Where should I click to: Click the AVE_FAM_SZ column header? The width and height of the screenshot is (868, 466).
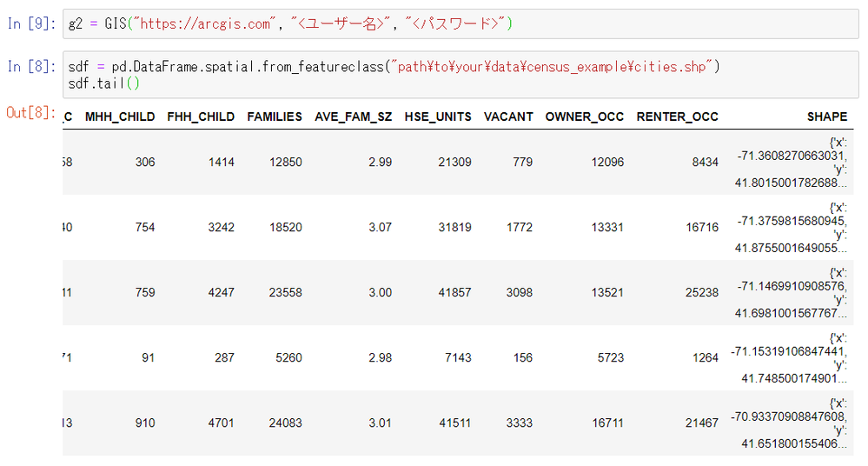point(353,116)
